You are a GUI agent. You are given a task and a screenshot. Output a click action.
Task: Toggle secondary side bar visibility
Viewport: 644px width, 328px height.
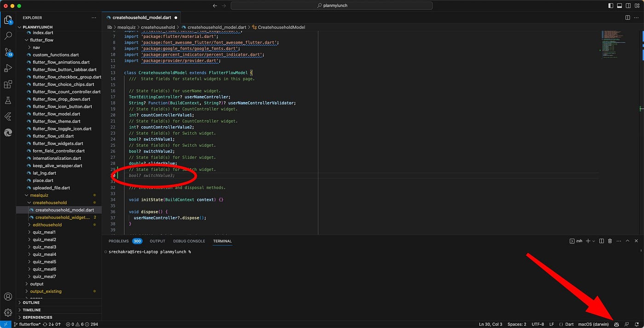(628, 6)
